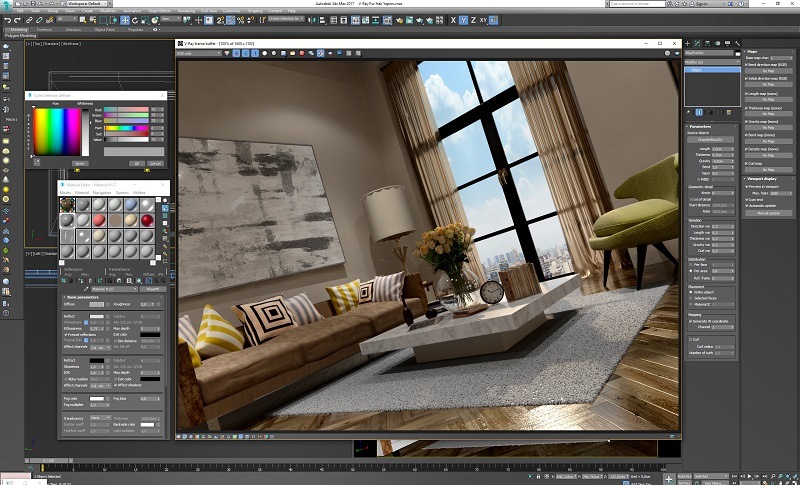
Task: Click the Undo arrow in main toolbar
Action: coord(6,20)
